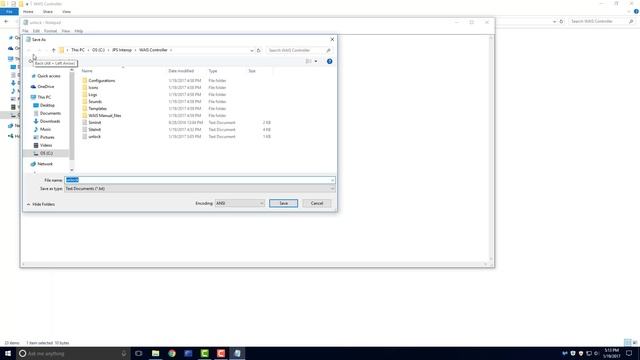
Task: Refresh the File Explorer window
Action: [x=562, y=21]
